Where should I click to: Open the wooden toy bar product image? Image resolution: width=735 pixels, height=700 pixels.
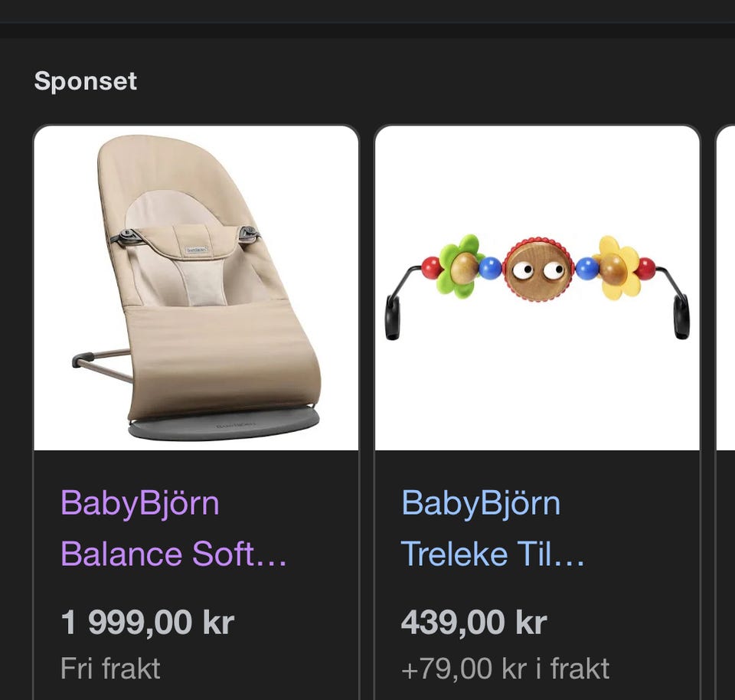pyautogui.click(x=537, y=288)
